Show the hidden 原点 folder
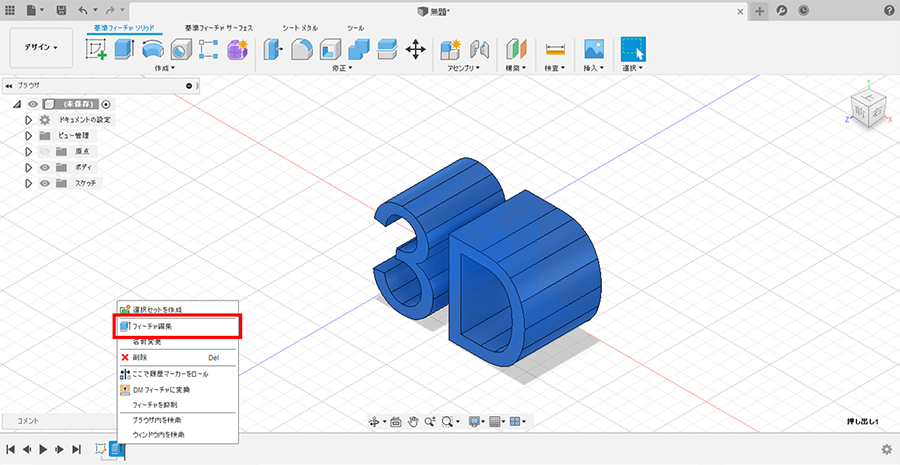The image size is (900, 465). pyautogui.click(x=45, y=151)
